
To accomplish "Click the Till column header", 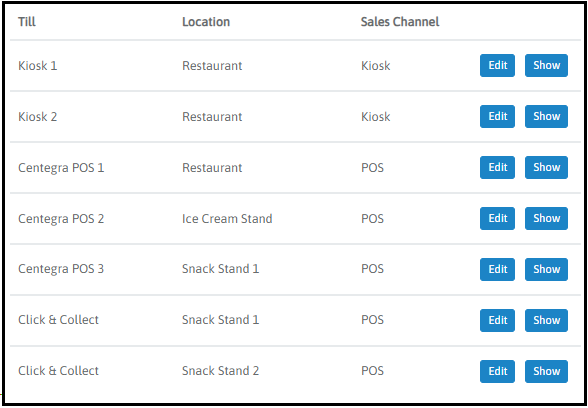I will pyautogui.click(x=27, y=22).
